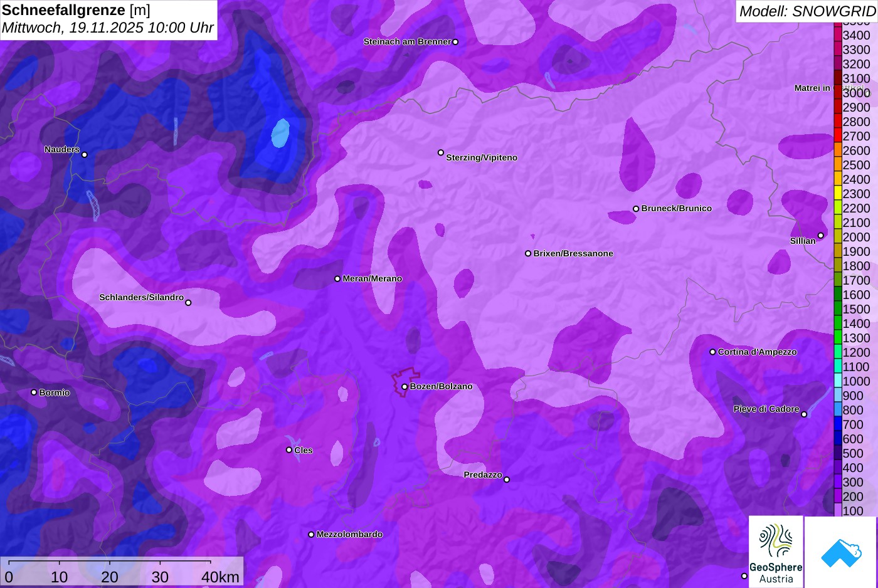Click the Nauders marker dot
Image resolution: width=878 pixels, height=588 pixels.
pyautogui.click(x=85, y=155)
